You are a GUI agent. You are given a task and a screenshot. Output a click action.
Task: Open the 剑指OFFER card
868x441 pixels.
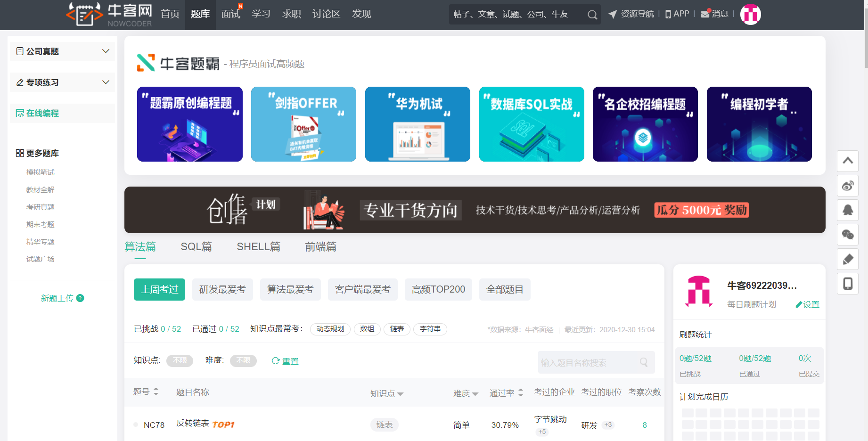click(303, 124)
